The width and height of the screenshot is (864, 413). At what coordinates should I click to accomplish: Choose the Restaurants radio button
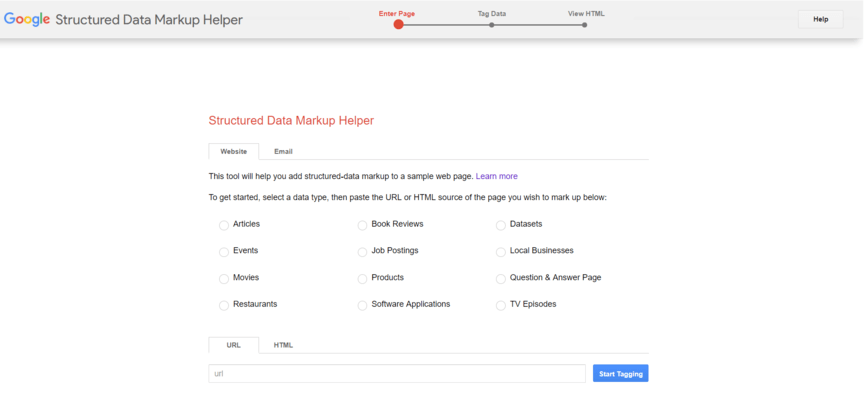(224, 305)
